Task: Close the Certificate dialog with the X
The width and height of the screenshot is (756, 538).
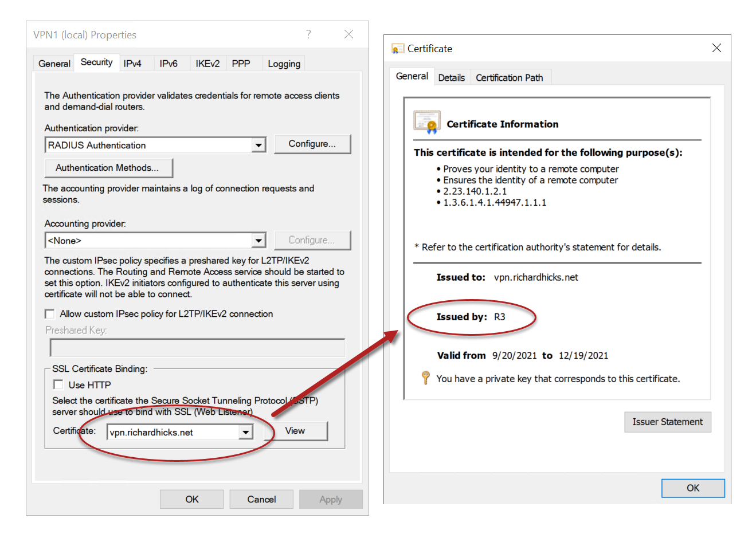Action: point(716,48)
